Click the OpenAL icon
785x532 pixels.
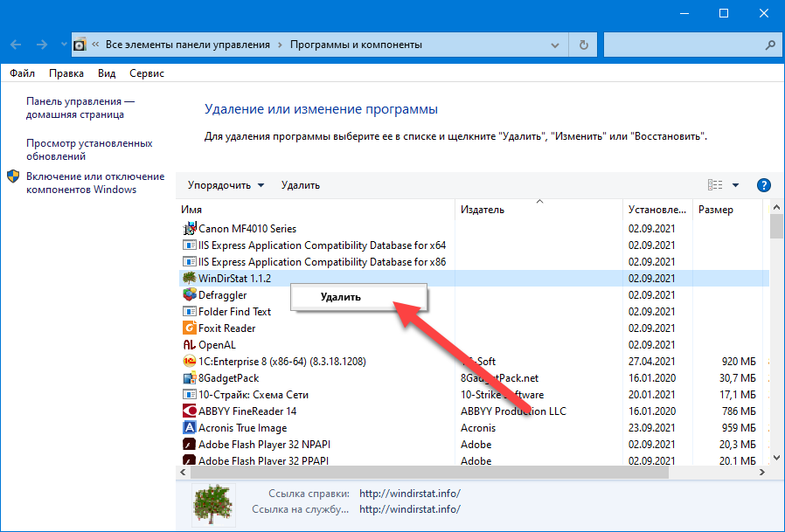click(x=189, y=344)
